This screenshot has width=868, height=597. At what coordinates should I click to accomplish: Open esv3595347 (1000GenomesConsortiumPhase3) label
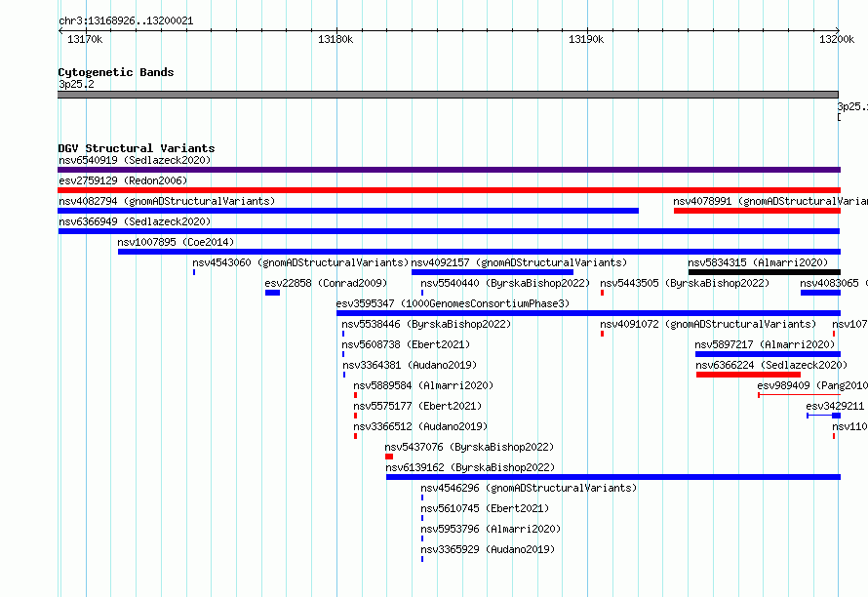point(453,303)
